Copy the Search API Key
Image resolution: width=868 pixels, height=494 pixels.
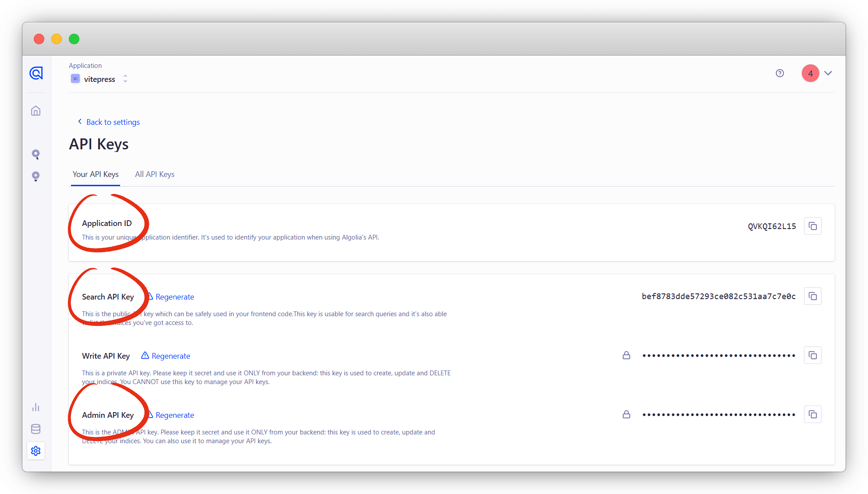pos(812,296)
